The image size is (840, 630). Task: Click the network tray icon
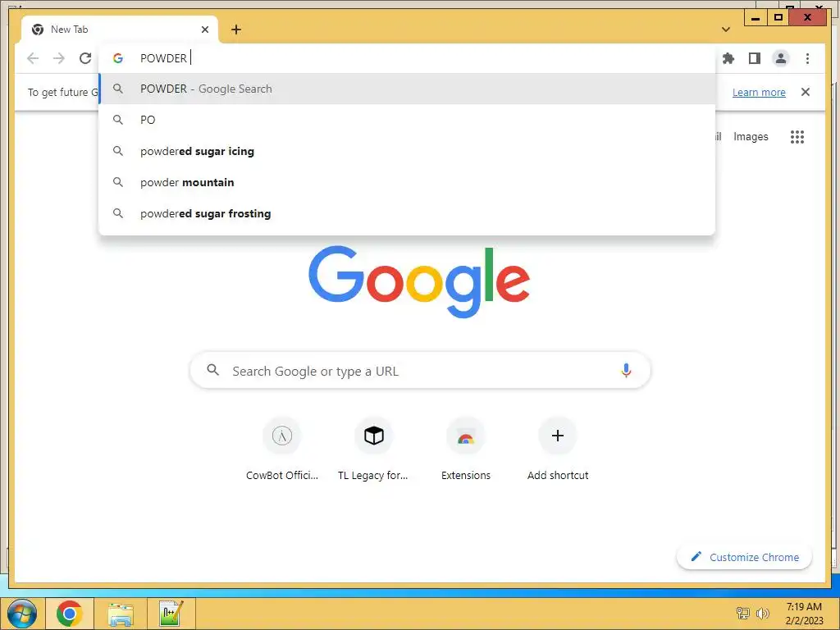click(742, 614)
